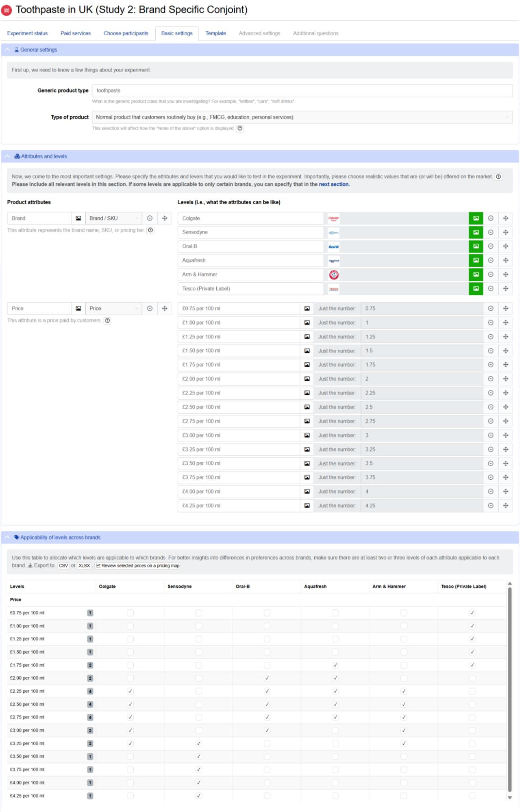Uncheck Arm & Hammer for £2.50 per 100 ml
Image resolution: width=522 pixels, height=812 pixels.
click(x=404, y=704)
